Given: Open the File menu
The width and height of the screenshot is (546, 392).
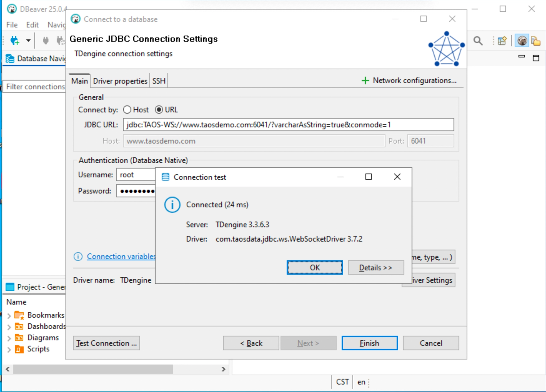Looking at the screenshot, I should point(12,25).
